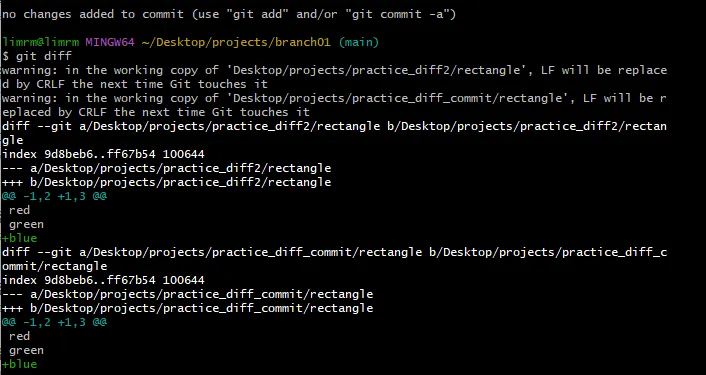Click the '+++ b/Desktop/projects/practice_diff_commit/rectangle' line
706x375 pixels.
187,308
